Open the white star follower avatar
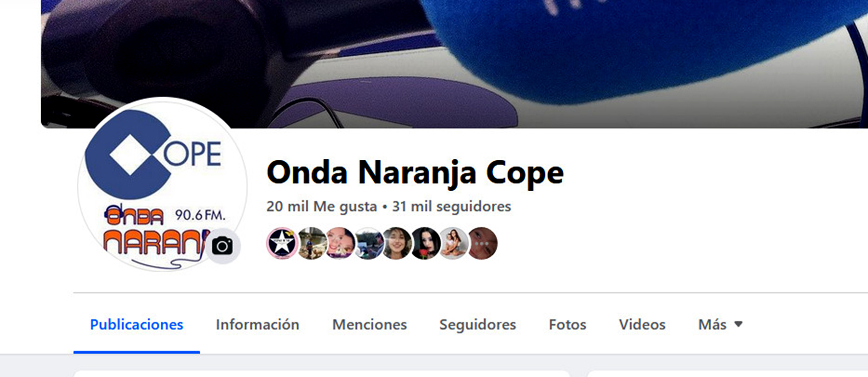The image size is (868, 377). (x=282, y=243)
